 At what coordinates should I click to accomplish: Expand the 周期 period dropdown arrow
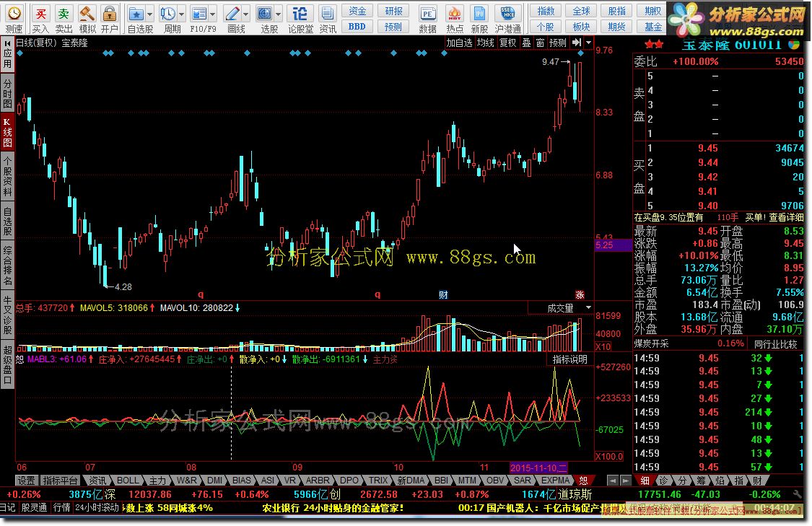tap(182, 14)
